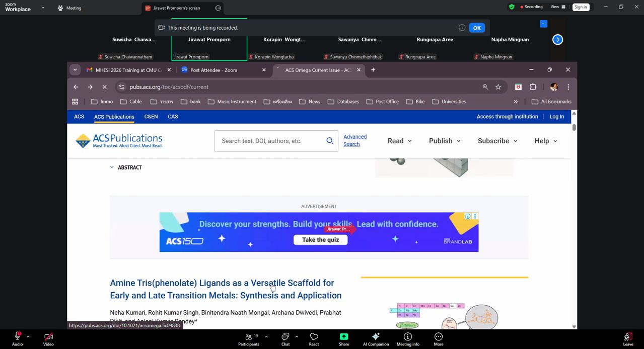The width and height of the screenshot is (644, 349).
Task: Open the Chat panel
Action: pyautogui.click(x=285, y=337)
